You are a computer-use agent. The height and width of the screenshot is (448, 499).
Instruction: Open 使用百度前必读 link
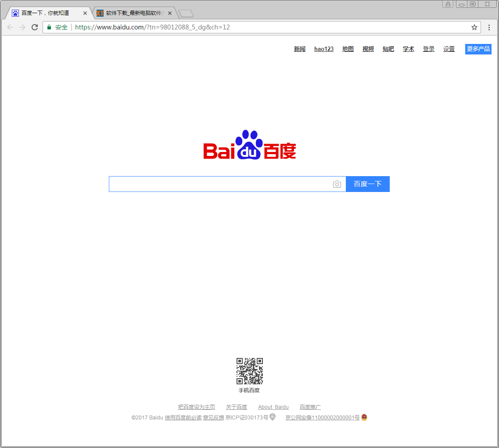183,417
